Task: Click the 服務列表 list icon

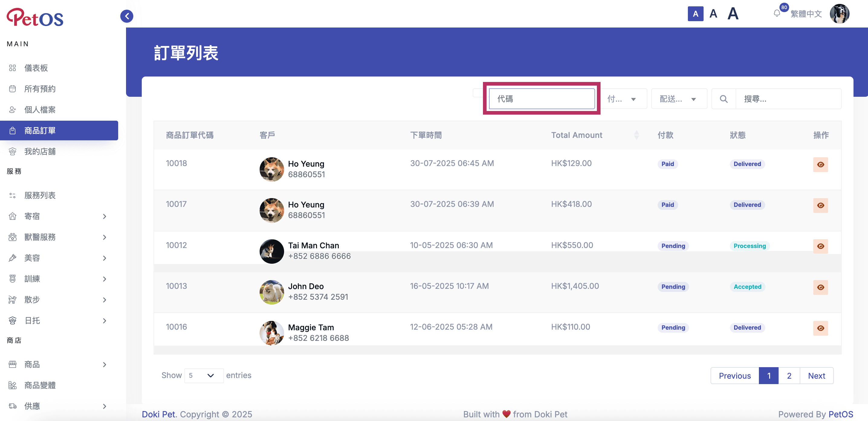Action: [12, 195]
